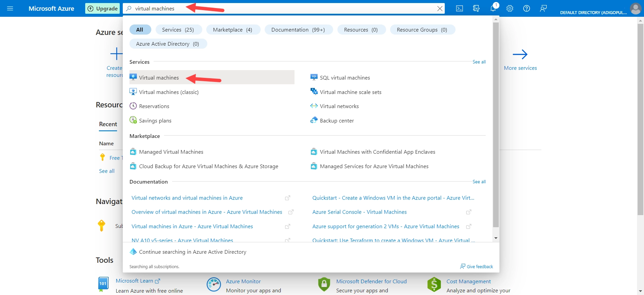
Task: Open the Help question mark icon
Action: (527, 8)
